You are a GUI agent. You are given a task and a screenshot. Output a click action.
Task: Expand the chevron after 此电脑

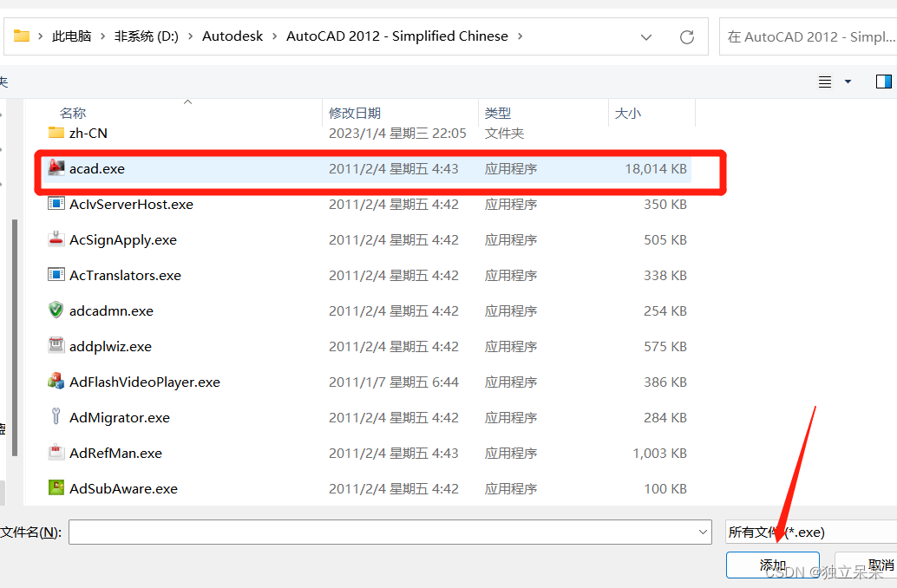point(103,36)
